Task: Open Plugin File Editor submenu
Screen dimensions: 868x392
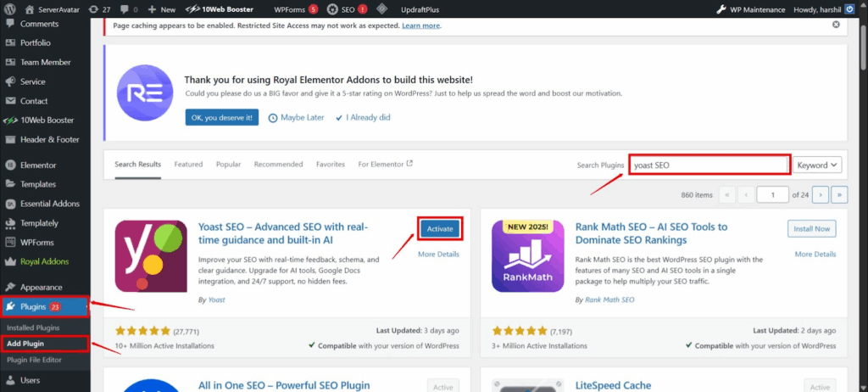Action: click(x=34, y=360)
